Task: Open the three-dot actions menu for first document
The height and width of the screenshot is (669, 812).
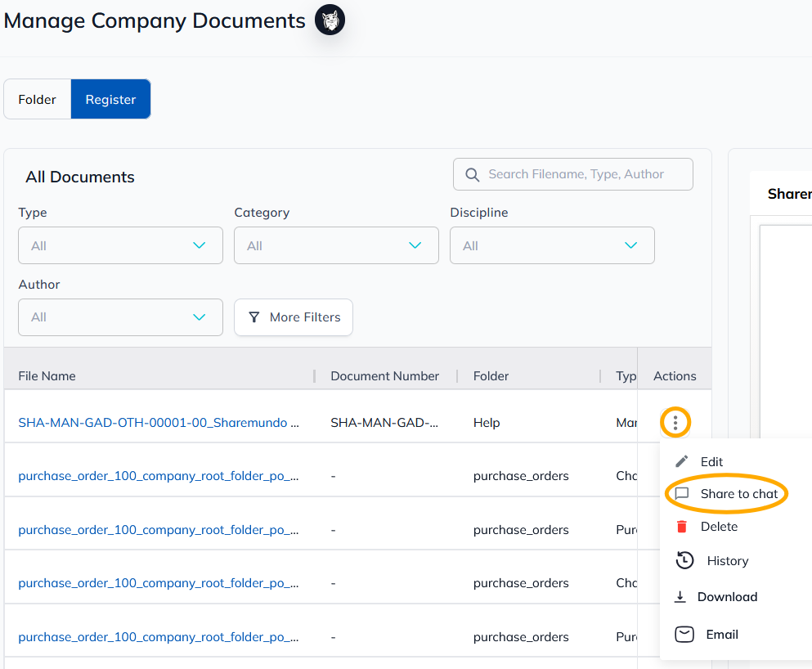Action: 675,423
